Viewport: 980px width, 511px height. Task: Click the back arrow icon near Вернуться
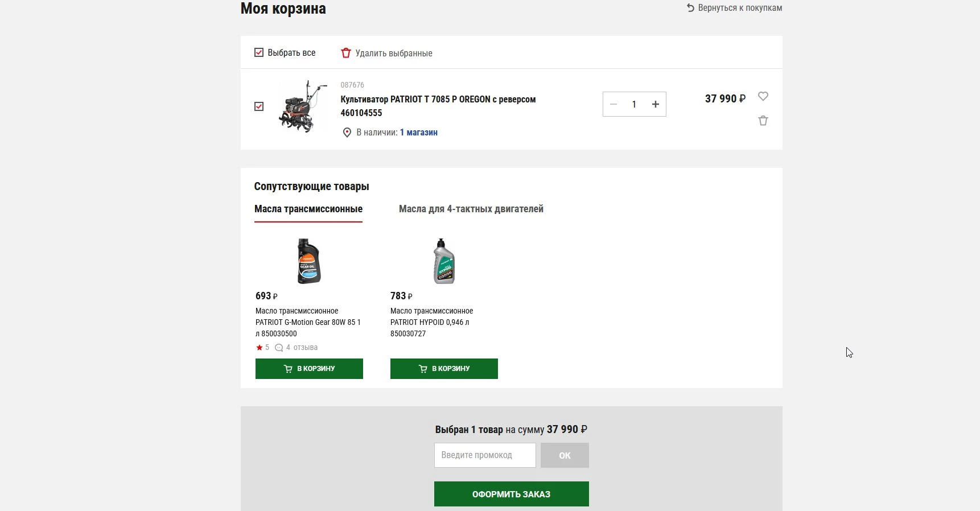[690, 8]
